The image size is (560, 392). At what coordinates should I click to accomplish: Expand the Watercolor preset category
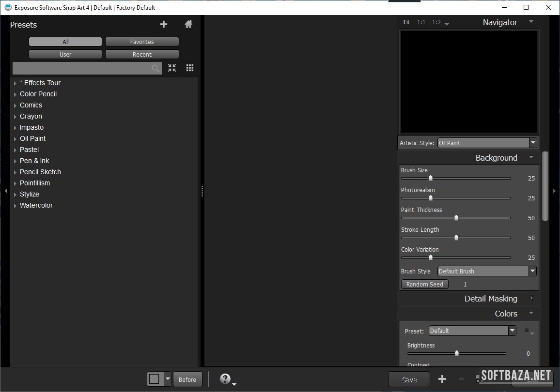click(x=16, y=206)
